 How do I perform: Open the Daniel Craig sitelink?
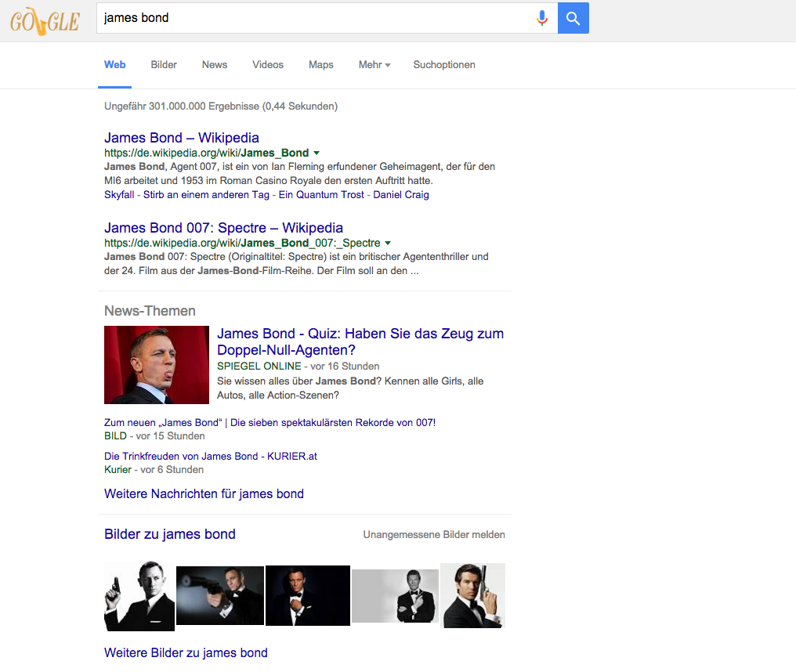point(401,195)
